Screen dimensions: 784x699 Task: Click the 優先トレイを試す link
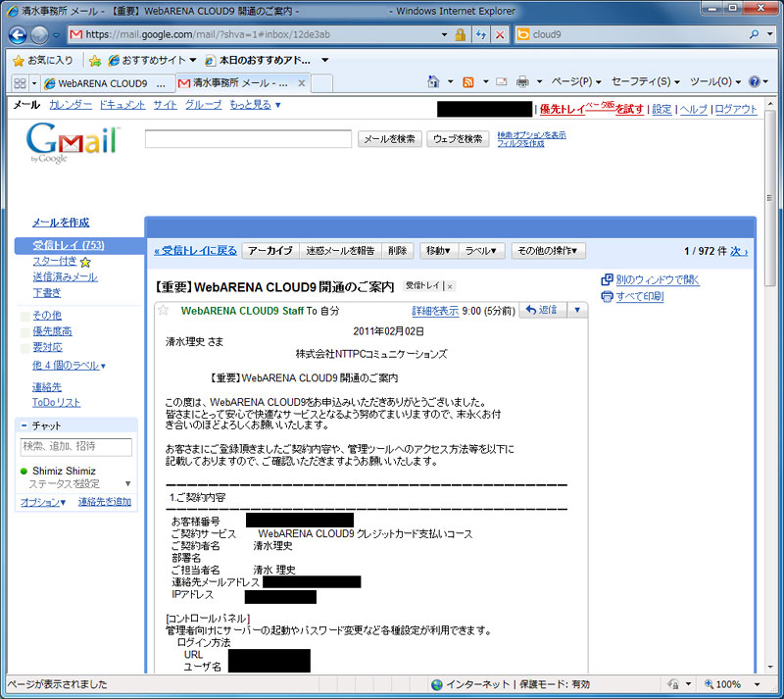(x=592, y=108)
